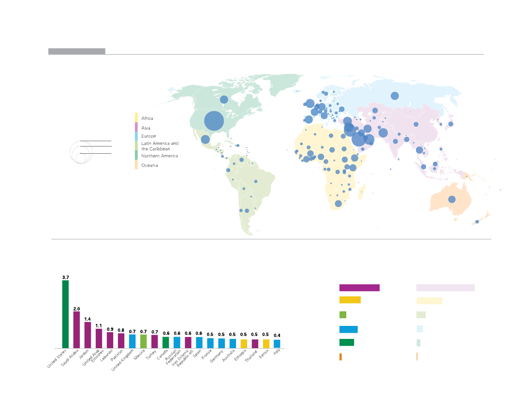Click the pale yellow horizontal bar

click(429, 300)
